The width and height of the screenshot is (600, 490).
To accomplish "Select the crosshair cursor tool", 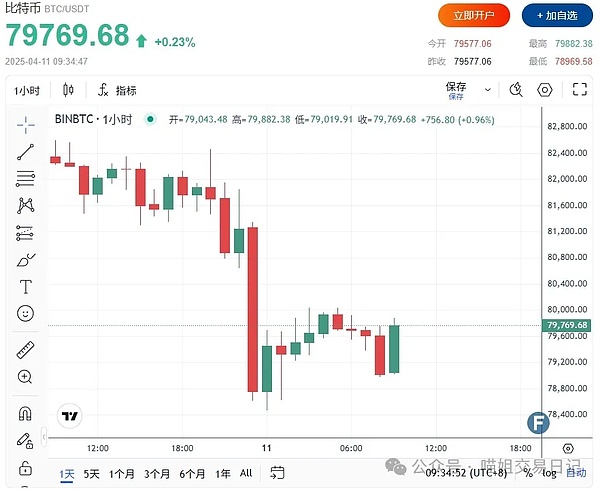I will click(25, 125).
